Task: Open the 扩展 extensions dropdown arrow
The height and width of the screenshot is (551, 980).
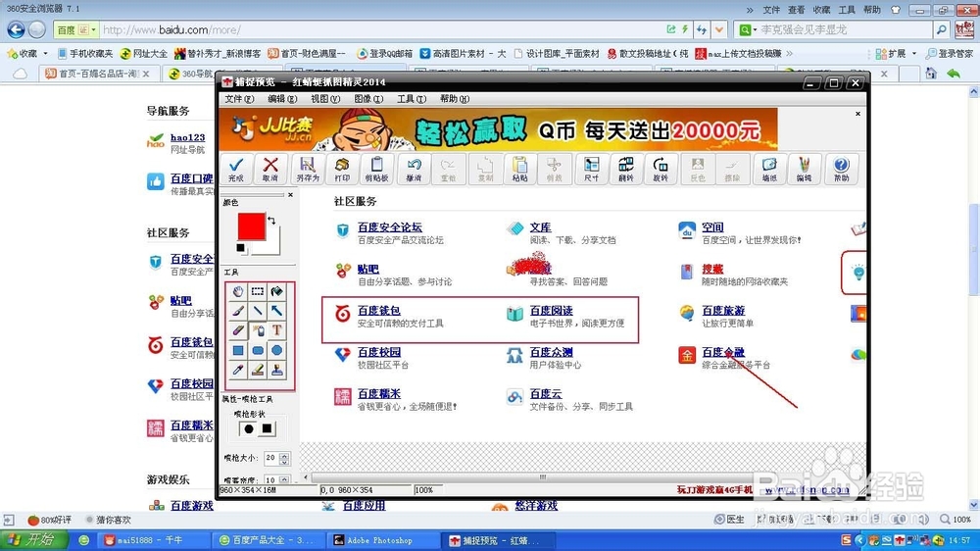Action: [914, 54]
